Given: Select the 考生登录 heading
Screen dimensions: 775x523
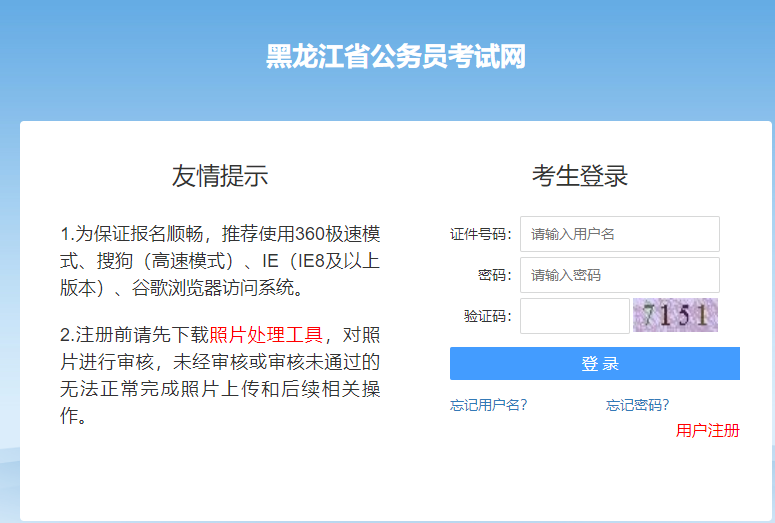Looking at the screenshot, I should point(580,176).
